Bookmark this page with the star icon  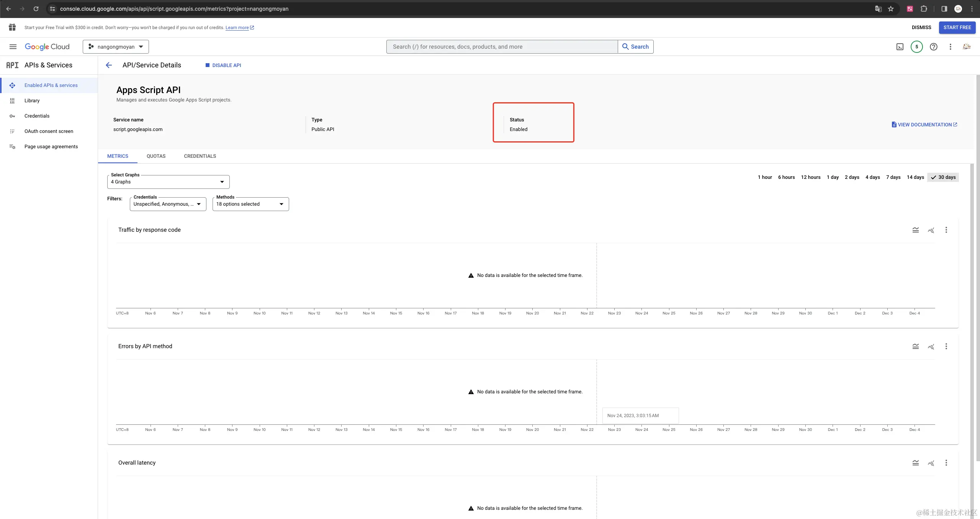891,9
